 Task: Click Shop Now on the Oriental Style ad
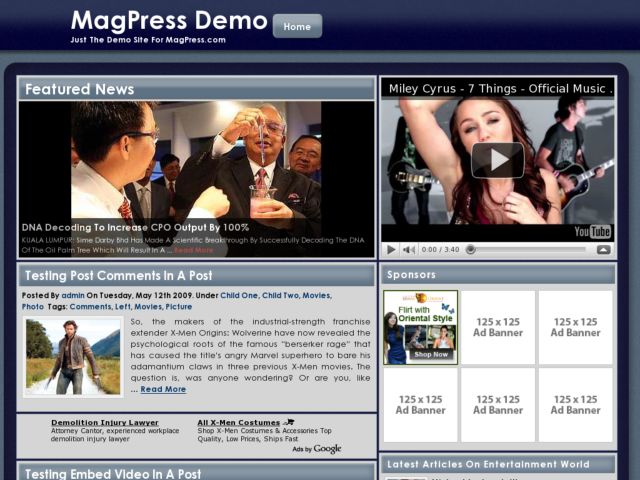tap(431, 355)
